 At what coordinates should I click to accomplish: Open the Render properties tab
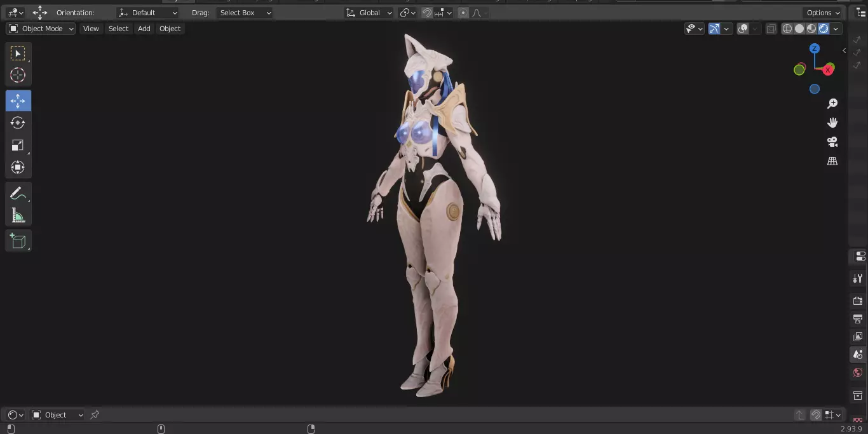(858, 301)
